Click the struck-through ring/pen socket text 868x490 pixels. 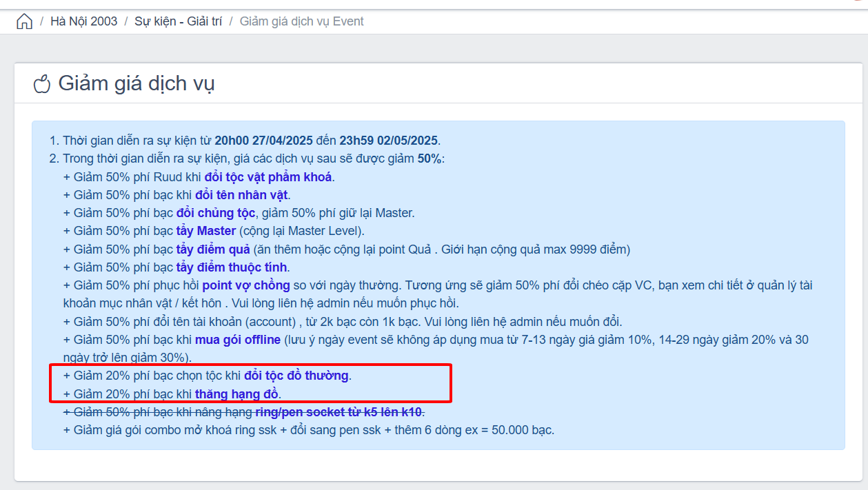pyautogui.click(x=339, y=412)
